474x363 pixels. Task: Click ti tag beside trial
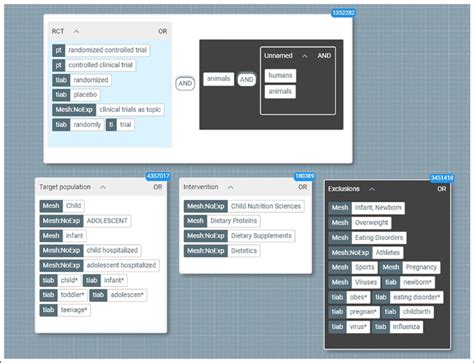pyautogui.click(x=111, y=125)
